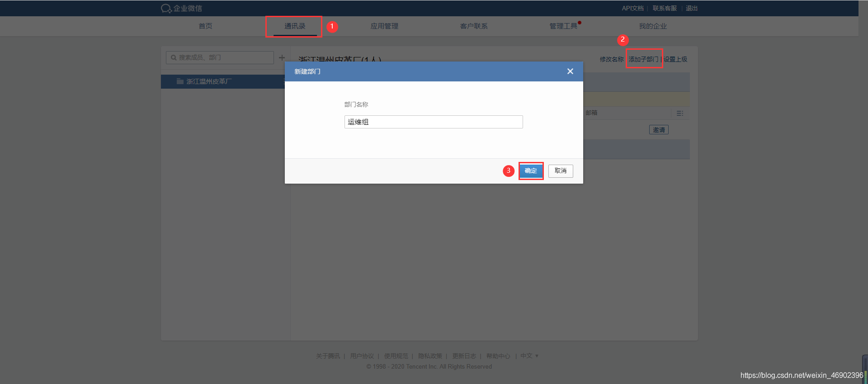Image resolution: width=868 pixels, height=384 pixels.
Task: Click the 新建部门 dialog title
Action: 307,71
